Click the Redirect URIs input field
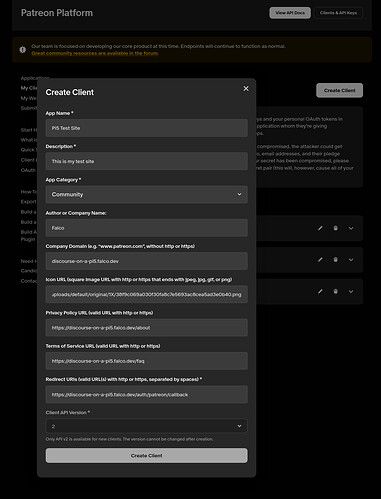This screenshot has width=381, height=499. pos(147,395)
